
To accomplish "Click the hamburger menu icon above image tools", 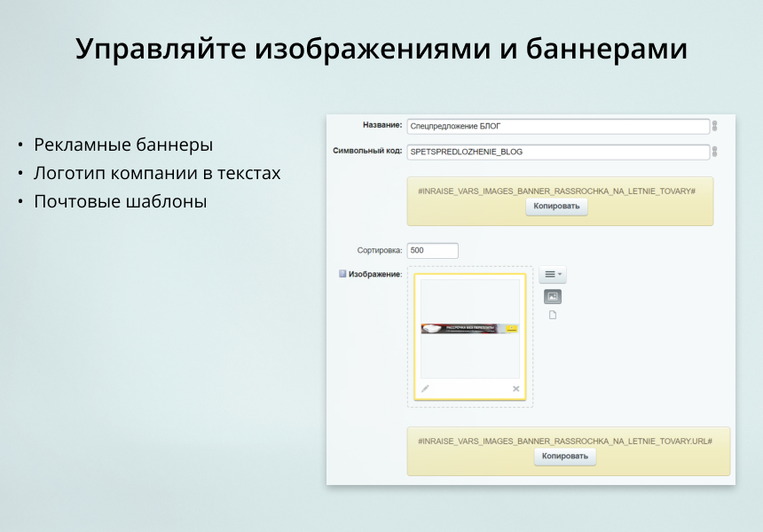I will [x=550, y=274].
